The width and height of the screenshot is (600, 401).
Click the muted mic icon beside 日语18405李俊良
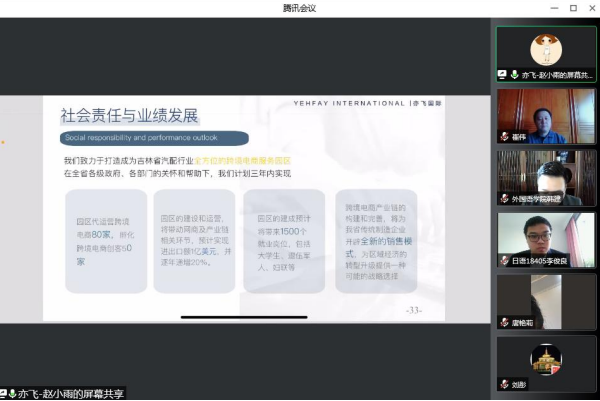[x=505, y=260]
